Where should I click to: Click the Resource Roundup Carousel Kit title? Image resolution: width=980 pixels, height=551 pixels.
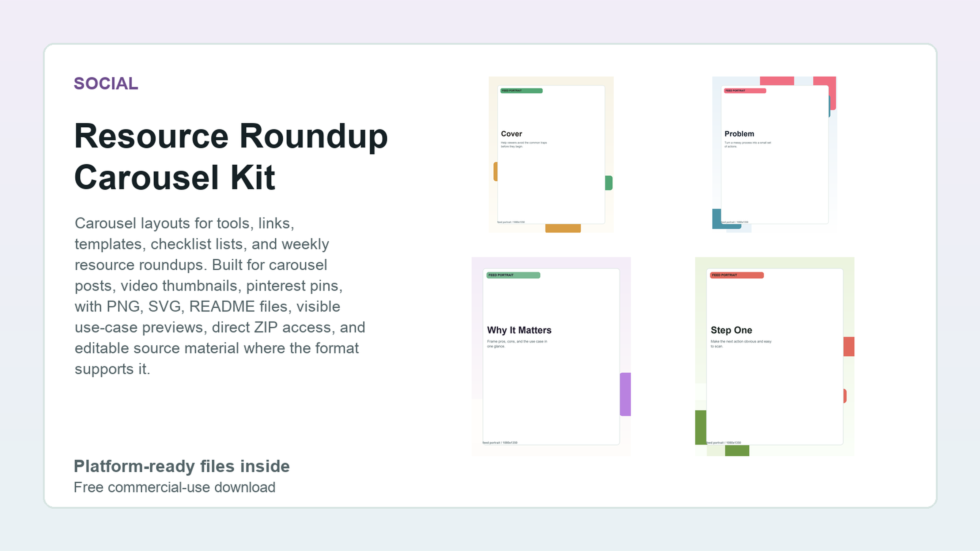pyautogui.click(x=231, y=157)
